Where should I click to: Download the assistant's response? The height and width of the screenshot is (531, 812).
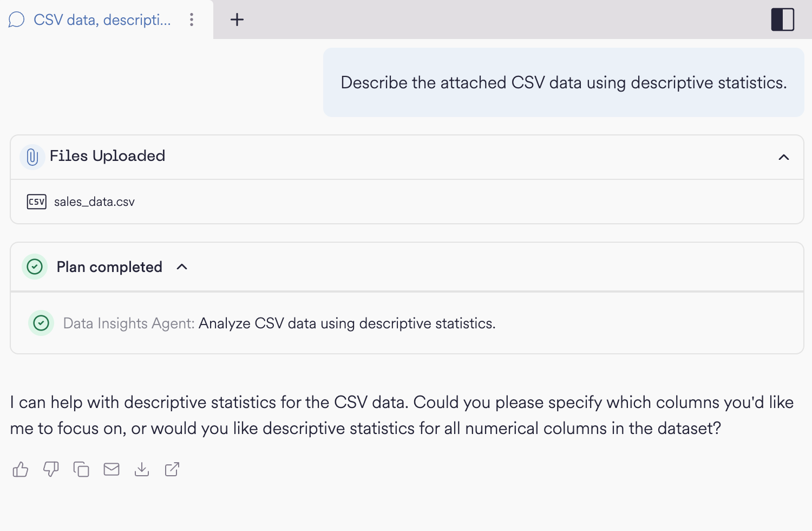click(141, 469)
